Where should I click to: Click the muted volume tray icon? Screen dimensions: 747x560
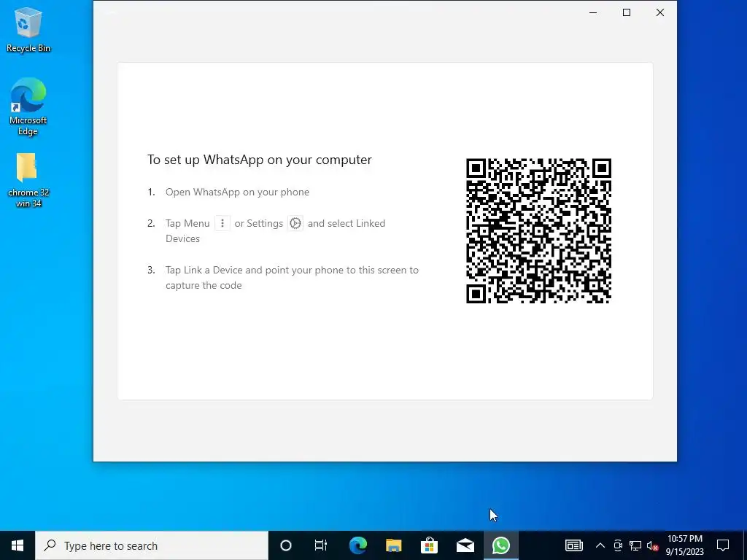tap(653, 545)
